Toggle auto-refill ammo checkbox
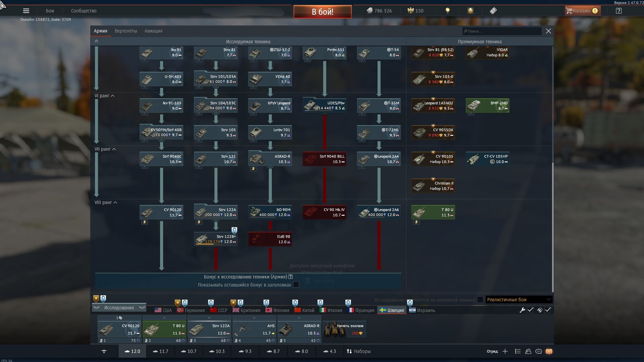 coord(548,310)
